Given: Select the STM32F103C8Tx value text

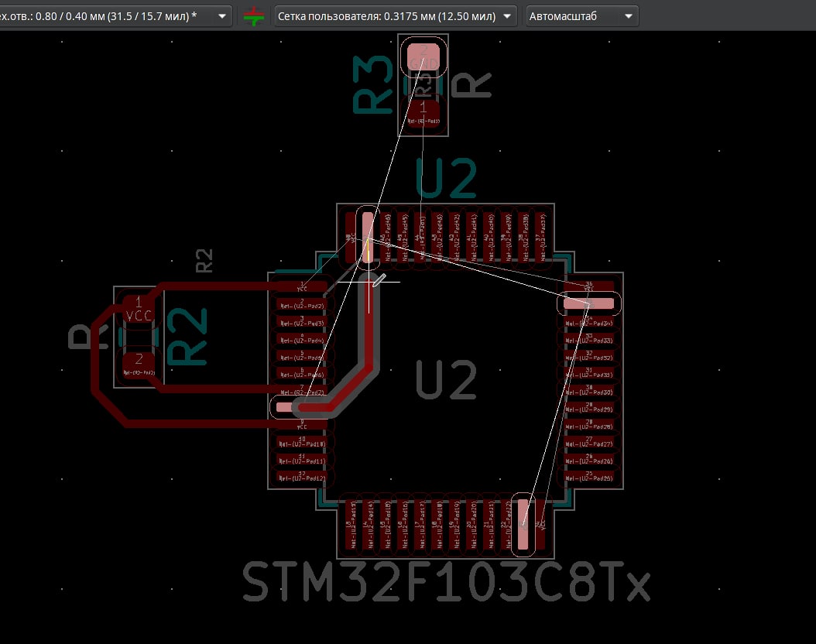Looking at the screenshot, I should pyautogui.click(x=447, y=581).
